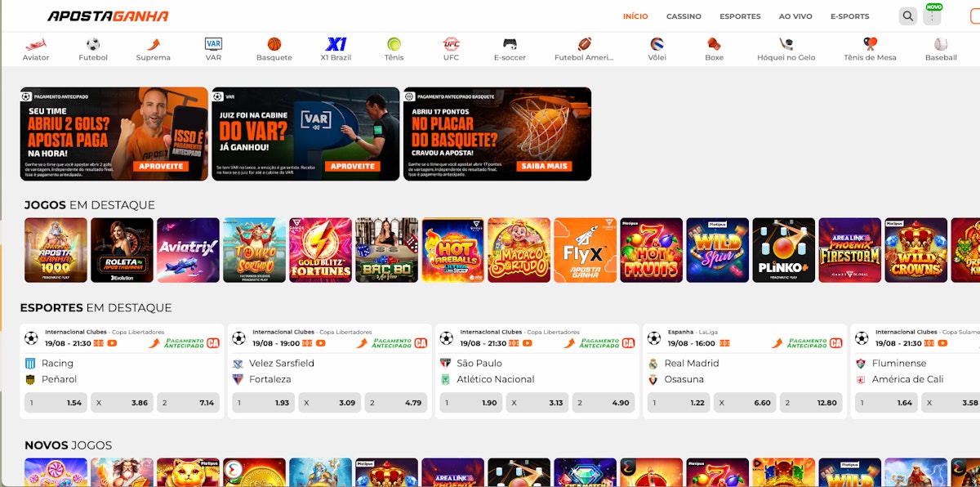Open the Aviatrix game thumbnail
The height and width of the screenshot is (487, 980).
click(188, 250)
